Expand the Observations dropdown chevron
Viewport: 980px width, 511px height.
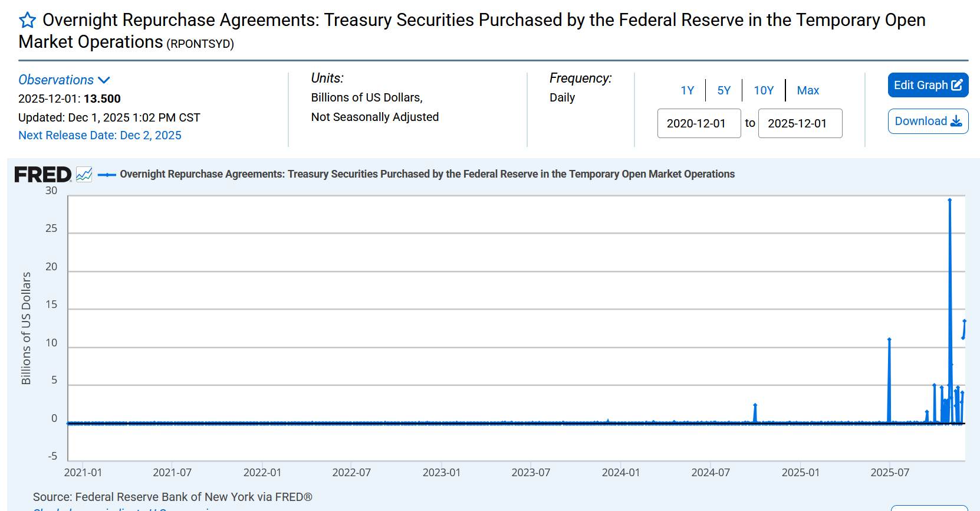tap(104, 80)
